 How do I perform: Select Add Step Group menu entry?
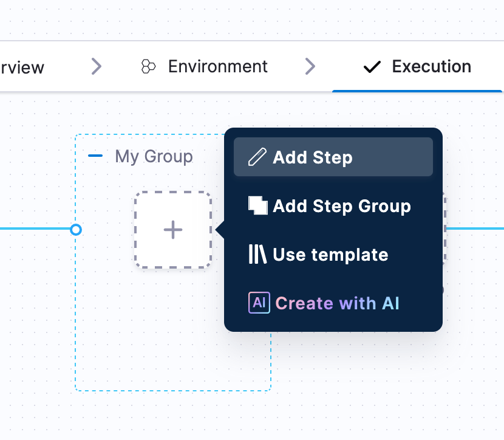[341, 206]
